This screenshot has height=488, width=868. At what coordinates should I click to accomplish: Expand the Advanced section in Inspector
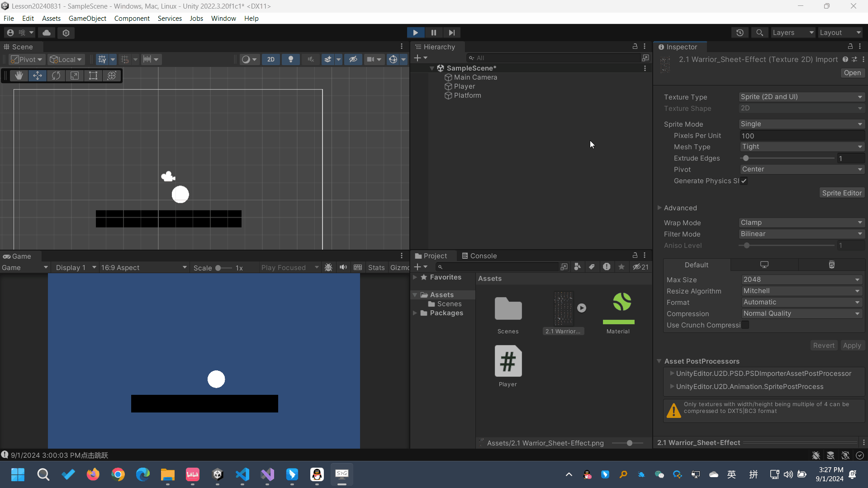(x=680, y=208)
